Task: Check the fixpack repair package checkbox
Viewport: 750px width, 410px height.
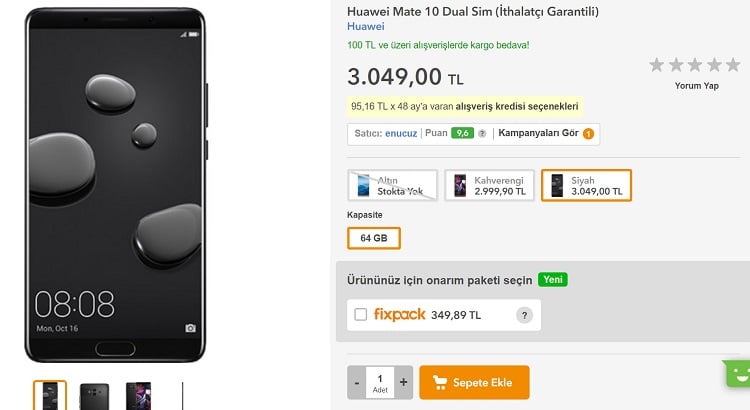Action: (361, 315)
